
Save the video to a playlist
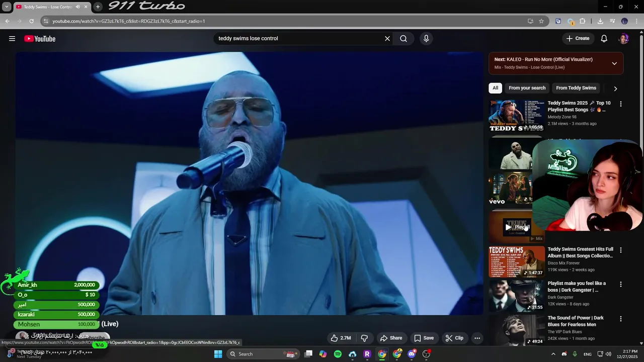424,338
